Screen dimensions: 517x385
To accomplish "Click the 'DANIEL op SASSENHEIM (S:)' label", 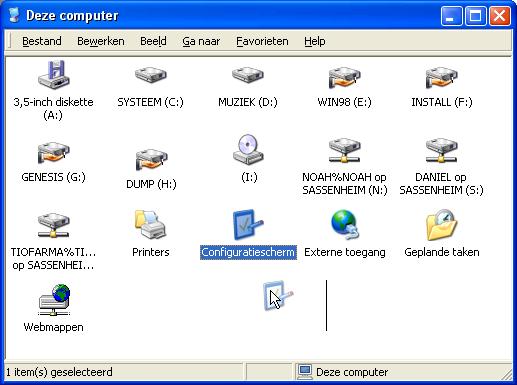I will tap(441, 184).
